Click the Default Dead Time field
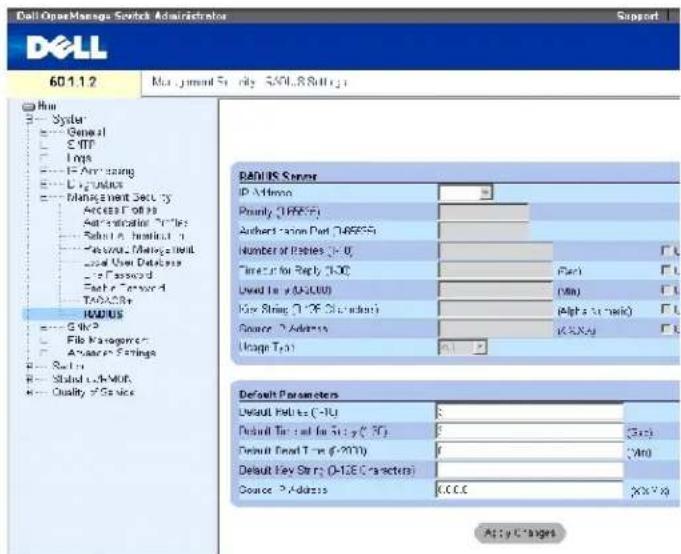 pyautogui.click(x=530, y=451)
